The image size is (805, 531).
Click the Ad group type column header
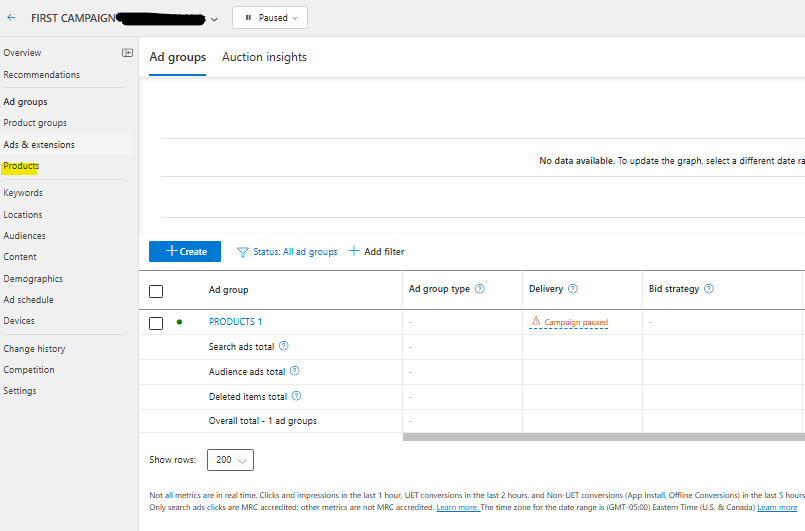[x=439, y=289]
